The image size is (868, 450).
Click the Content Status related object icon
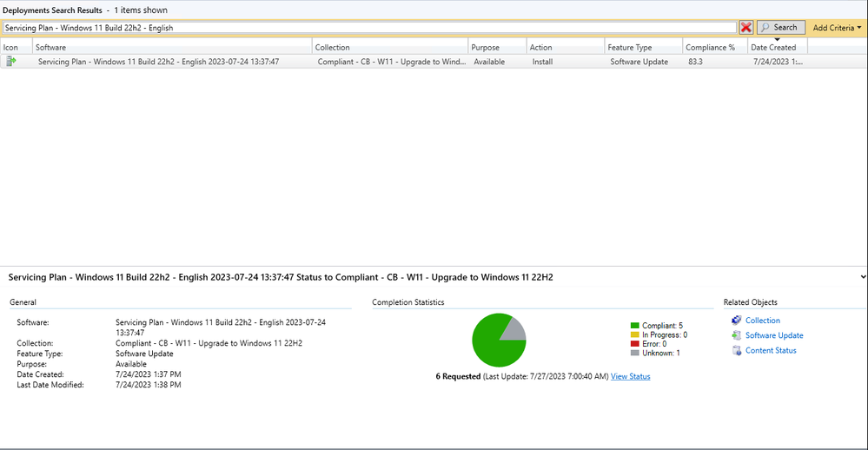tap(736, 350)
